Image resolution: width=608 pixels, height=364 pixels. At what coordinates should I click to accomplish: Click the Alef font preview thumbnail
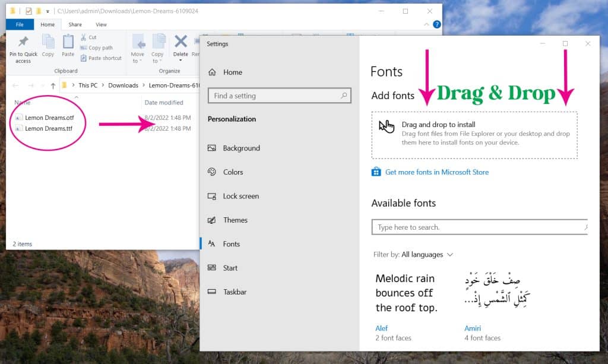point(406,293)
